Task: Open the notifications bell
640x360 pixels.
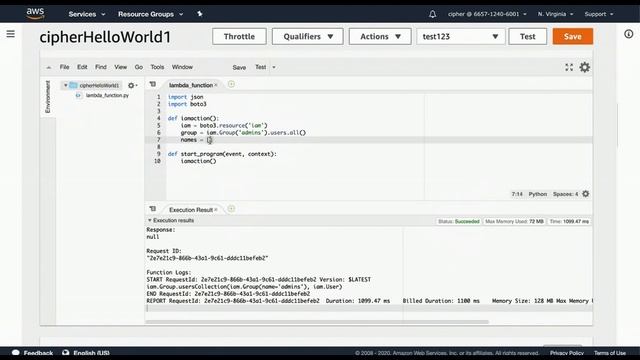Action: point(432,14)
